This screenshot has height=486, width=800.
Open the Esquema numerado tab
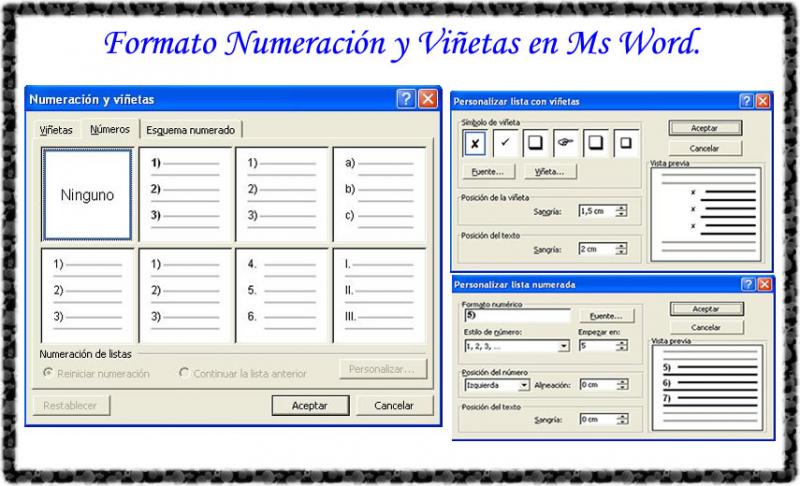coord(190,130)
